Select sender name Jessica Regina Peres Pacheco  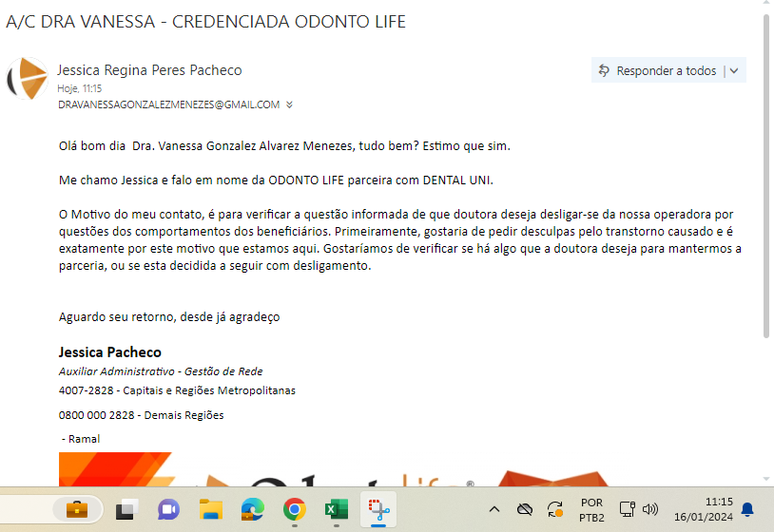[x=149, y=70]
